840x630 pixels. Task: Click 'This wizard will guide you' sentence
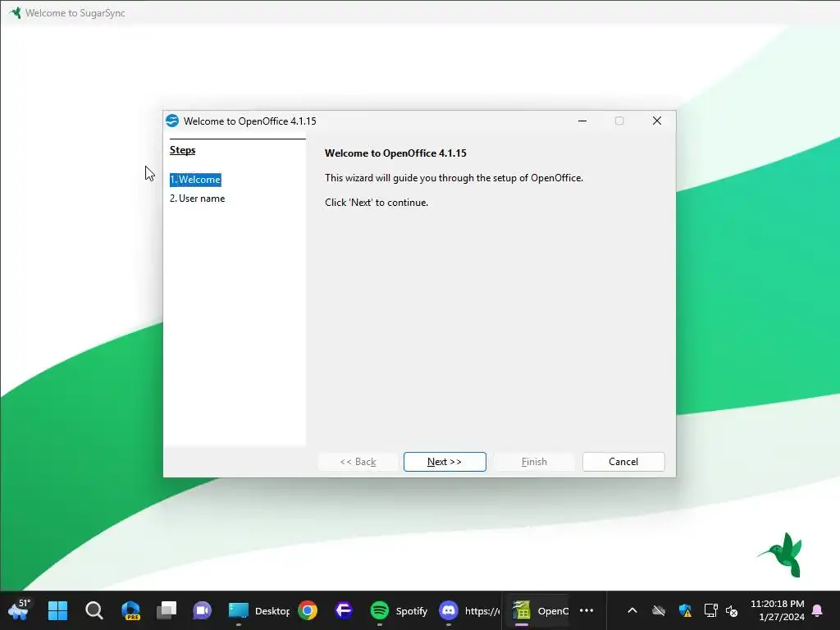454,178
